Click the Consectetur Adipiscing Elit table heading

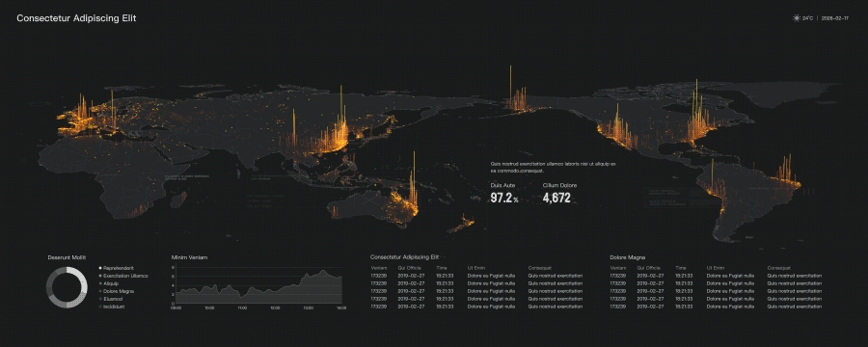(x=404, y=257)
